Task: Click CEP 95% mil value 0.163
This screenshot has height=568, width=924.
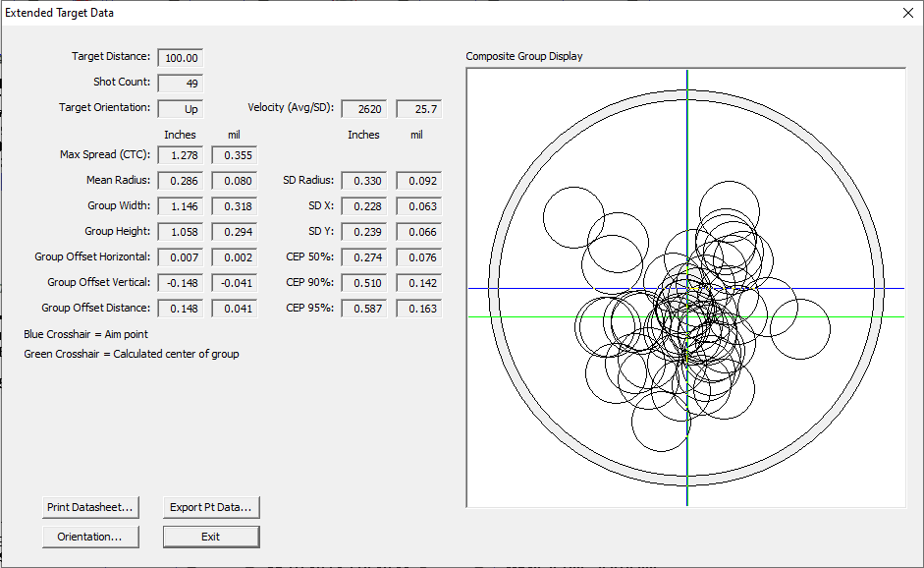Action: (x=419, y=309)
